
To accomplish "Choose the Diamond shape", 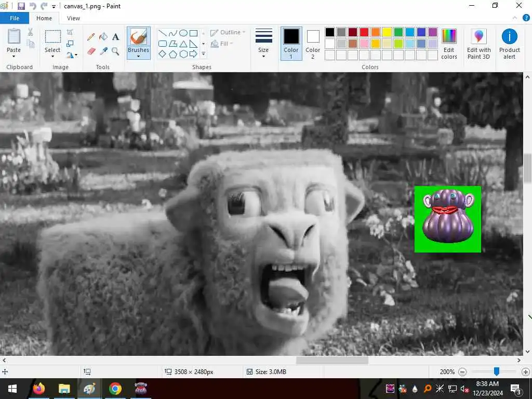I will [x=163, y=54].
